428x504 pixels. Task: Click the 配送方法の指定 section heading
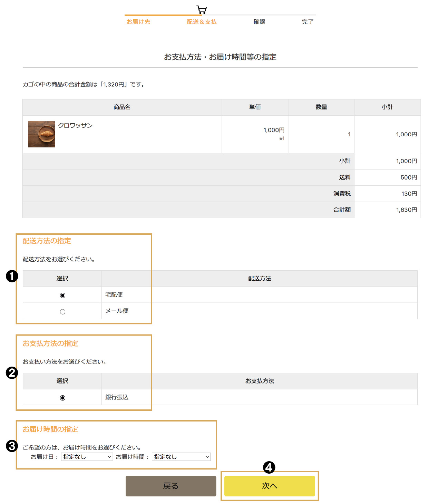point(47,241)
